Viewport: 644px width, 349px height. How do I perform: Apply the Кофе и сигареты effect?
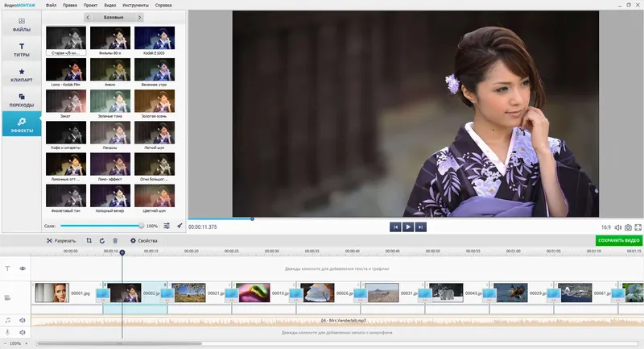click(x=66, y=135)
